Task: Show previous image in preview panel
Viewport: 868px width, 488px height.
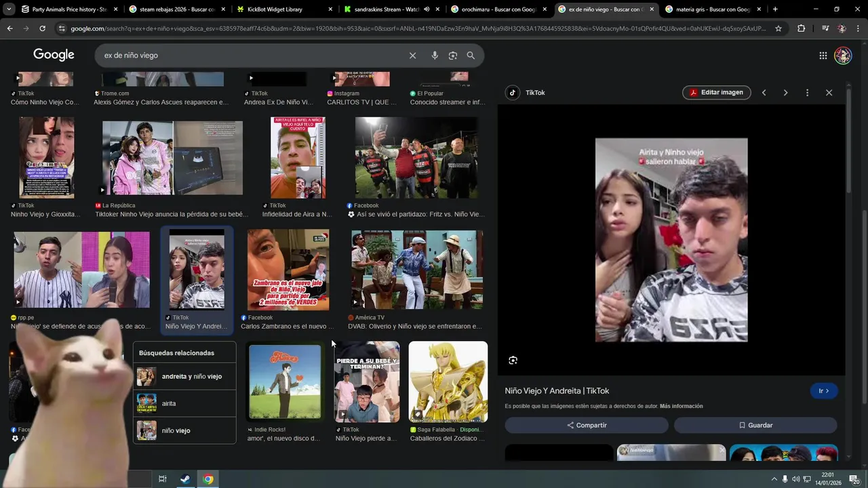Action: click(764, 92)
